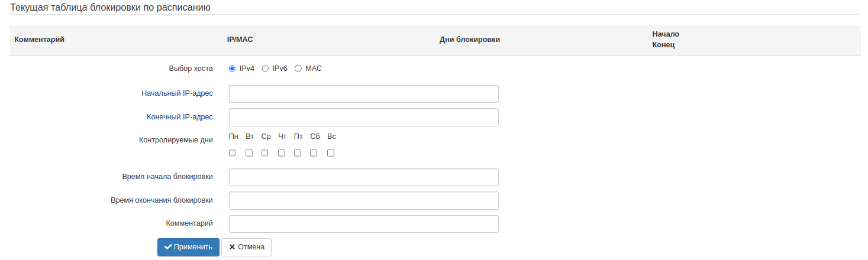Click the Время окончания блокировки field
Viewport: 868px width, 260px height.
363,200
